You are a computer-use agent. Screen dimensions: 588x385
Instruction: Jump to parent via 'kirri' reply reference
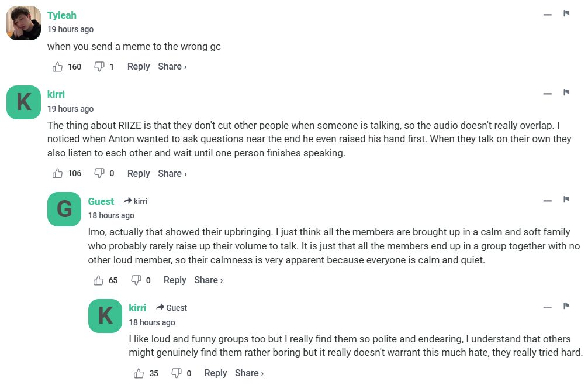tap(136, 201)
